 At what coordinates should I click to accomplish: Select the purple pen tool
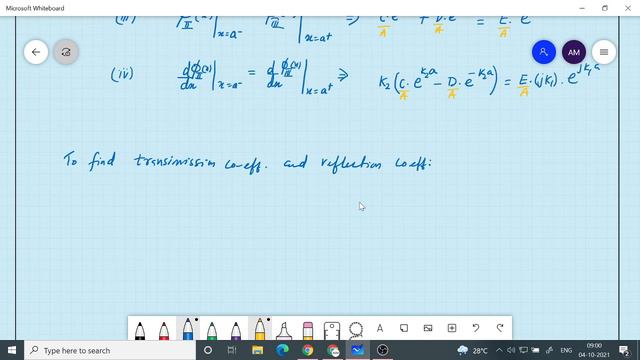236,330
